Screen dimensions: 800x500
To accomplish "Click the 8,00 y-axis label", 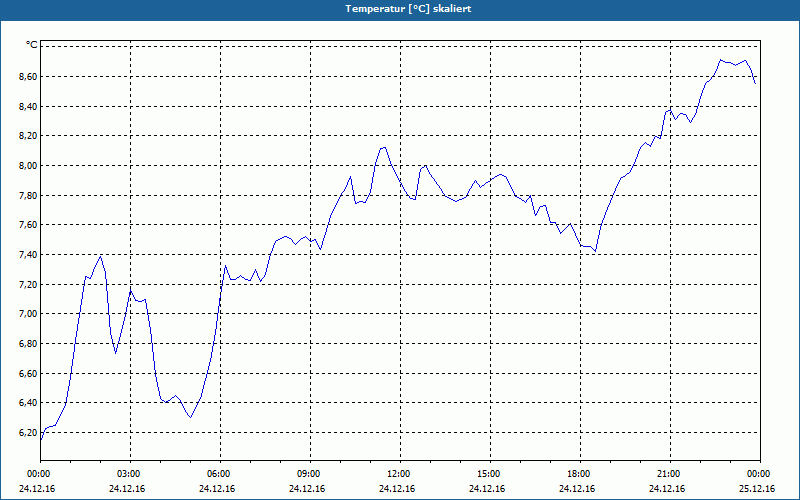I will pos(27,166).
